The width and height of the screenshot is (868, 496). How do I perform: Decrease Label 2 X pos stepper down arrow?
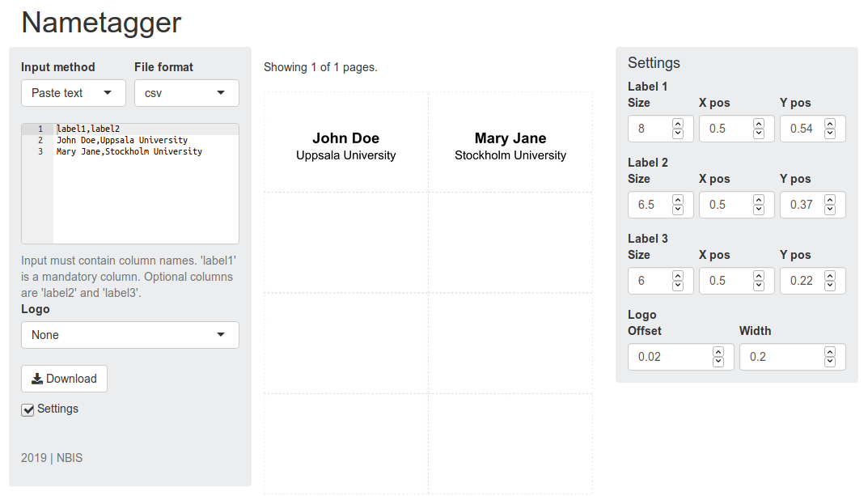pos(759,210)
